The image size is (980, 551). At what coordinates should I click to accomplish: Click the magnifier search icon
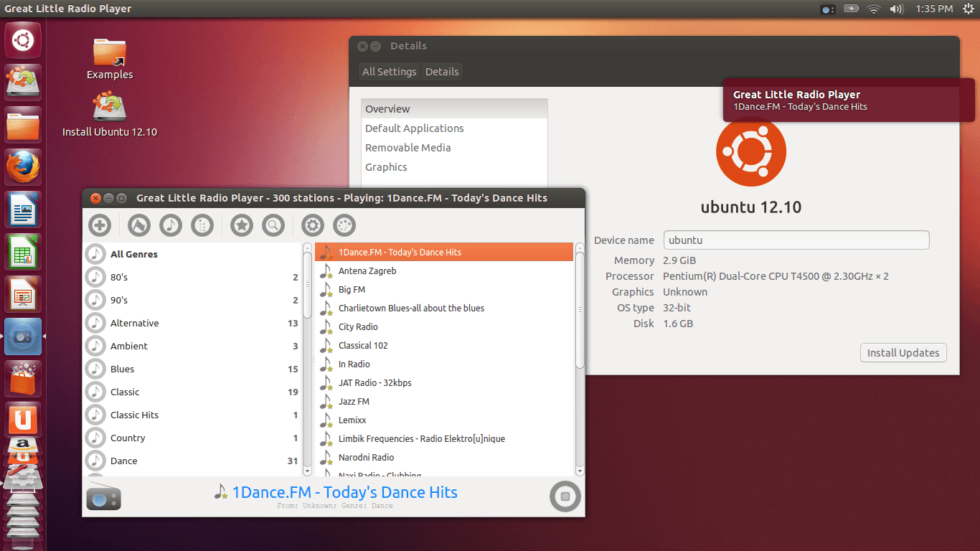(273, 225)
